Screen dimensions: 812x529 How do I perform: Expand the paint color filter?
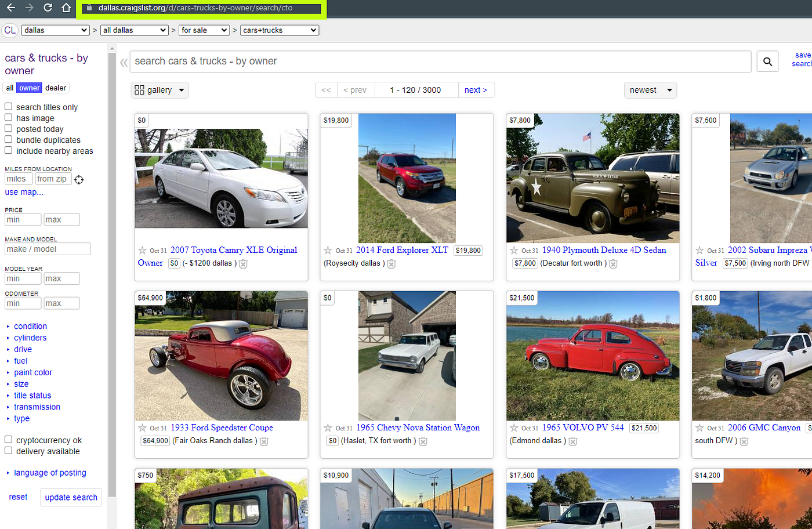[33, 373]
